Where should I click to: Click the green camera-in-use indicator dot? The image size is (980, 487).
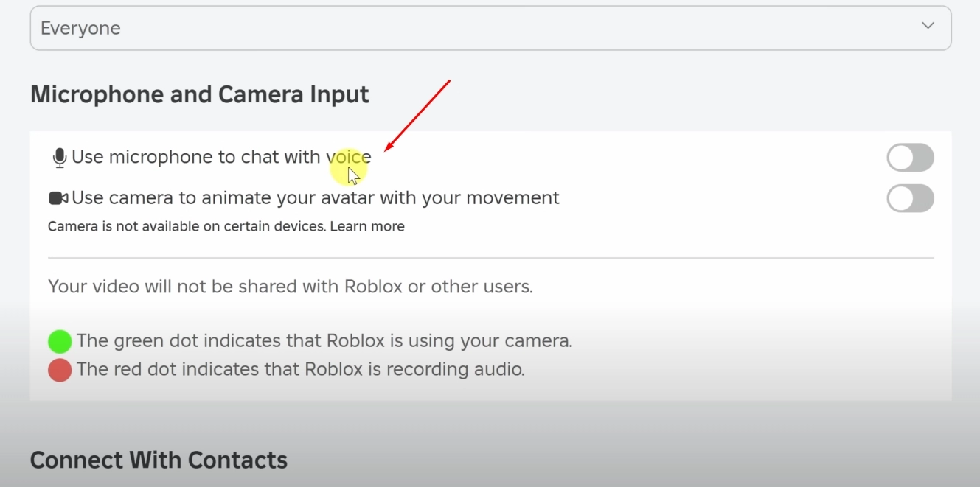tap(59, 341)
